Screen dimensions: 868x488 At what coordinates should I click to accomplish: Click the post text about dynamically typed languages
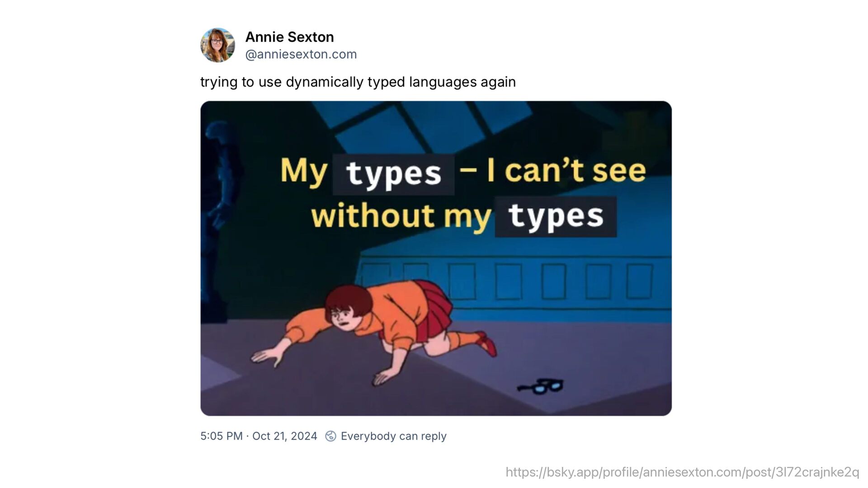click(358, 82)
